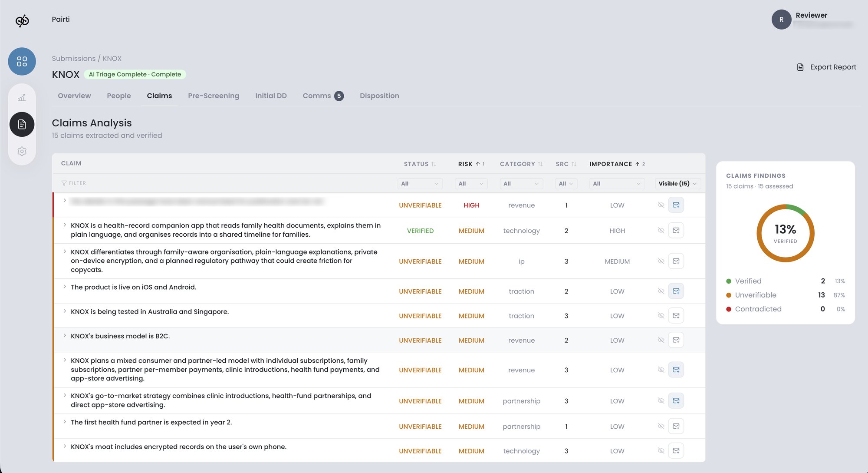Switch to the Overview tab
The width and height of the screenshot is (868, 473).
tap(74, 96)
